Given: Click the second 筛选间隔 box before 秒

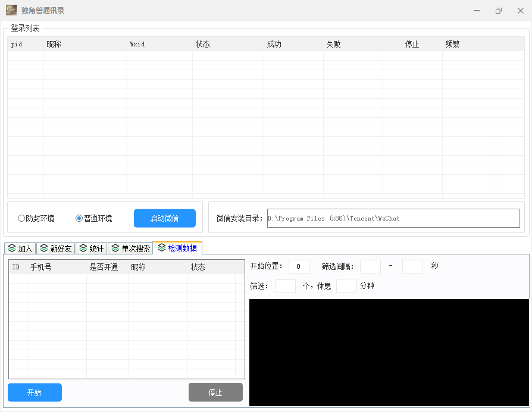Looking at the screenshot, I should [412, 266].
